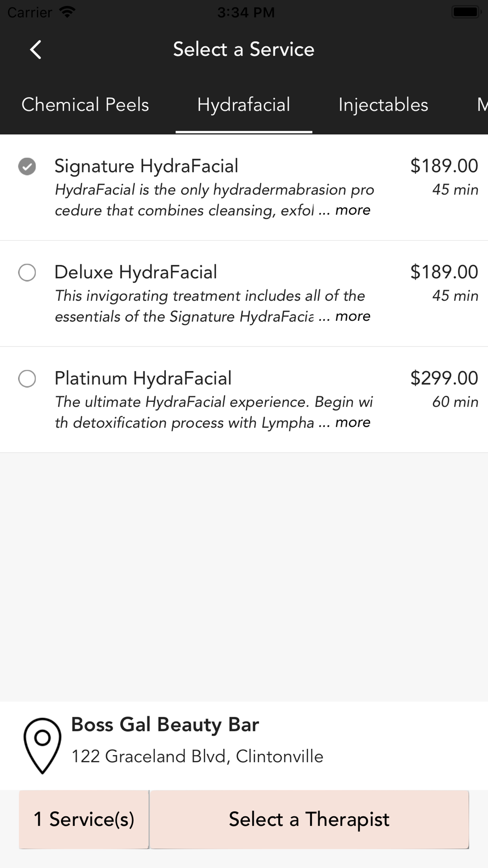Expand Platinum HydraFacial description with more
488x868 pixels.
(x=352, y=422)
